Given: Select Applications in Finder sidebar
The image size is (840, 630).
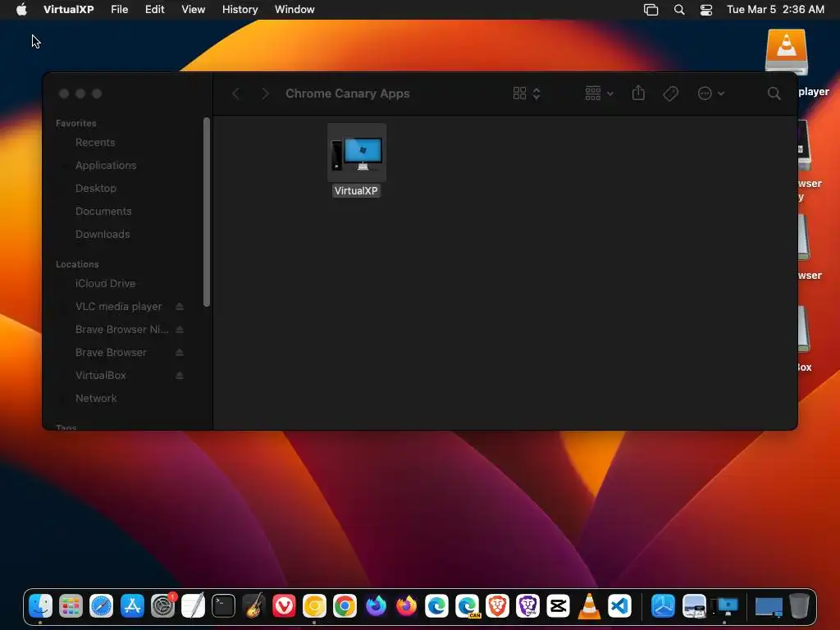Looking at the screenshot, I should 106,166.
